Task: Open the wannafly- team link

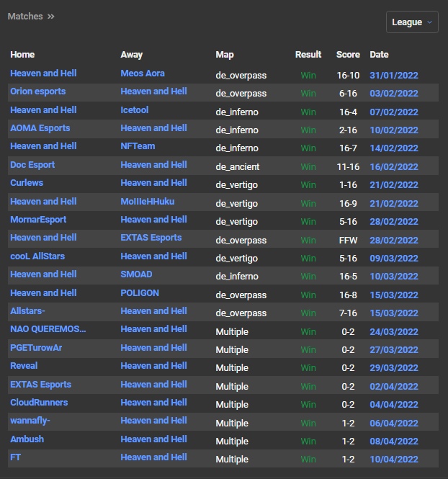Action: [x=30, y=421]
